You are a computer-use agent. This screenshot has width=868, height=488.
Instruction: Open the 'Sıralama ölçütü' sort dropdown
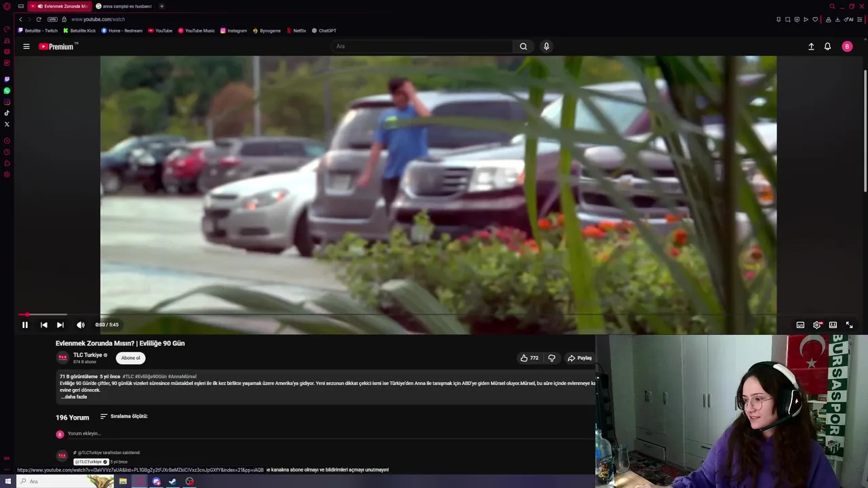click(x=124, y=416)
